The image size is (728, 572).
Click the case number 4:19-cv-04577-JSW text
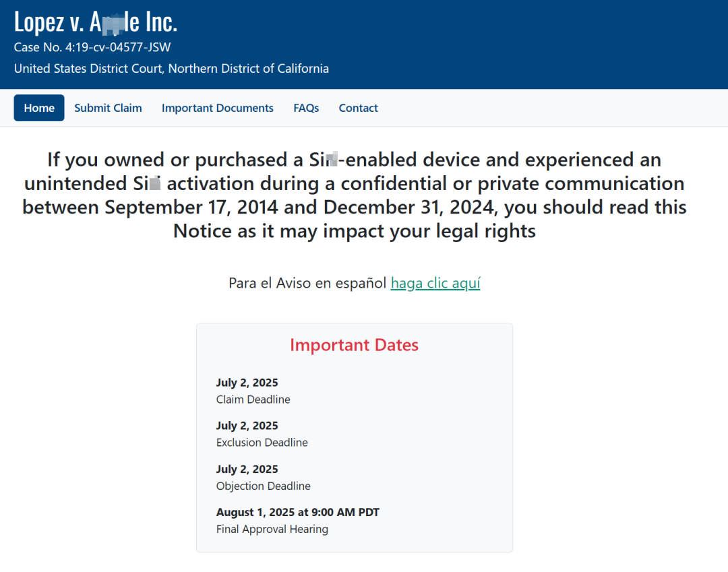click(x=92, y=47)
